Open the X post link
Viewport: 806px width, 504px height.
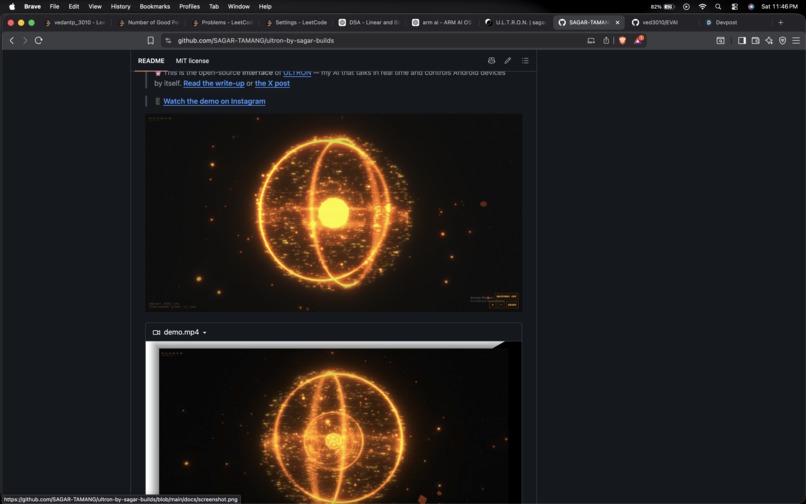(272, 83)
